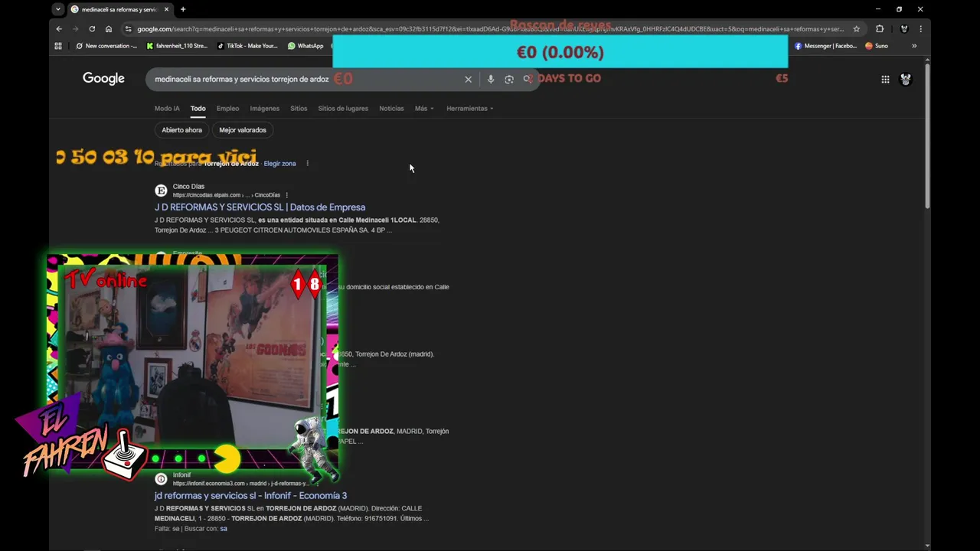
Task: Clear the search query with X
Action: (468, 79)
